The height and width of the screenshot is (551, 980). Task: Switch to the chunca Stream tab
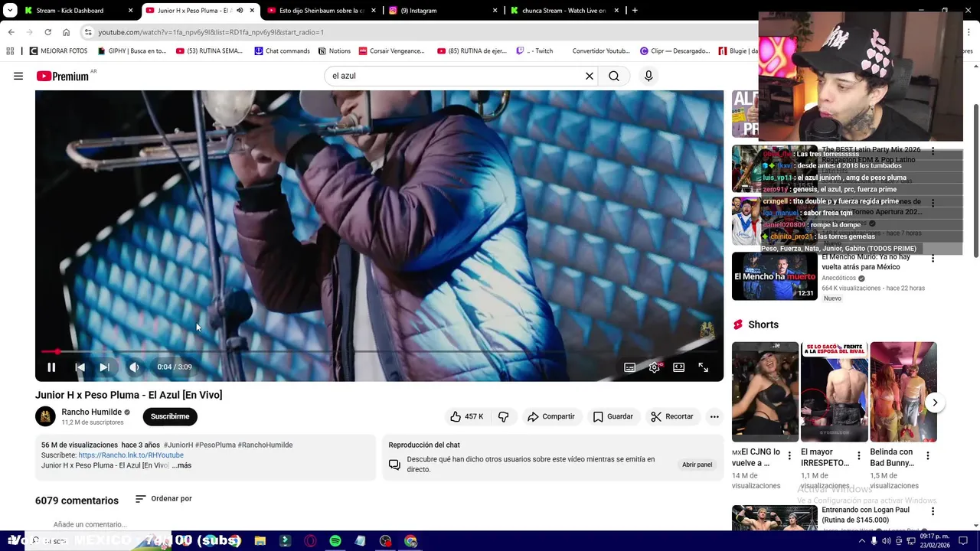[x=564, y=11]
